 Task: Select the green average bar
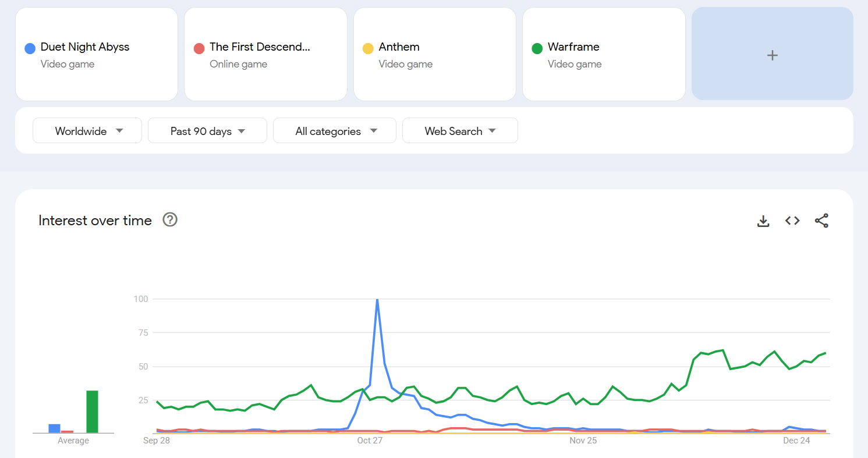point(92,411)
